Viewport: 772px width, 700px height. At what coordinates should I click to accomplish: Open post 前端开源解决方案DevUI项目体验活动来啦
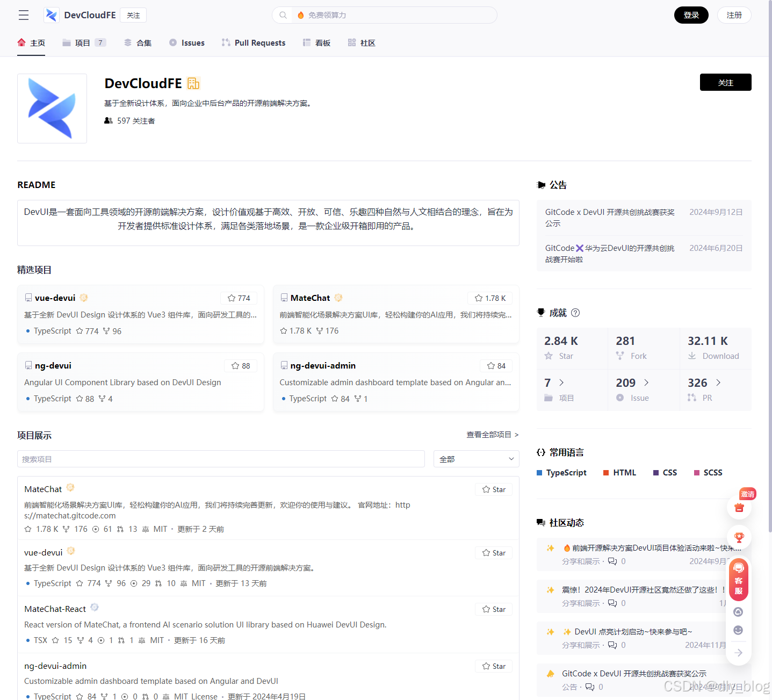(652, 548)
